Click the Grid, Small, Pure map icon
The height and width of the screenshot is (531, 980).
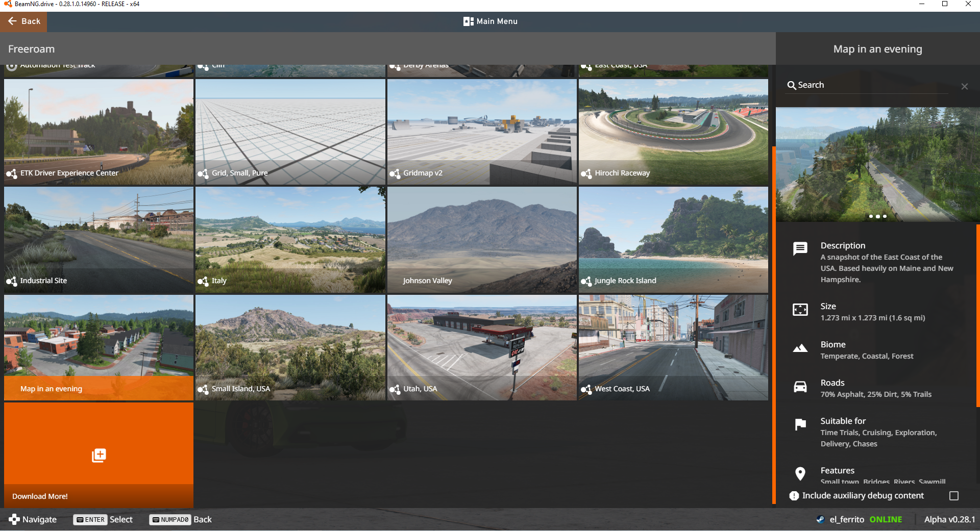click(203, 173)
